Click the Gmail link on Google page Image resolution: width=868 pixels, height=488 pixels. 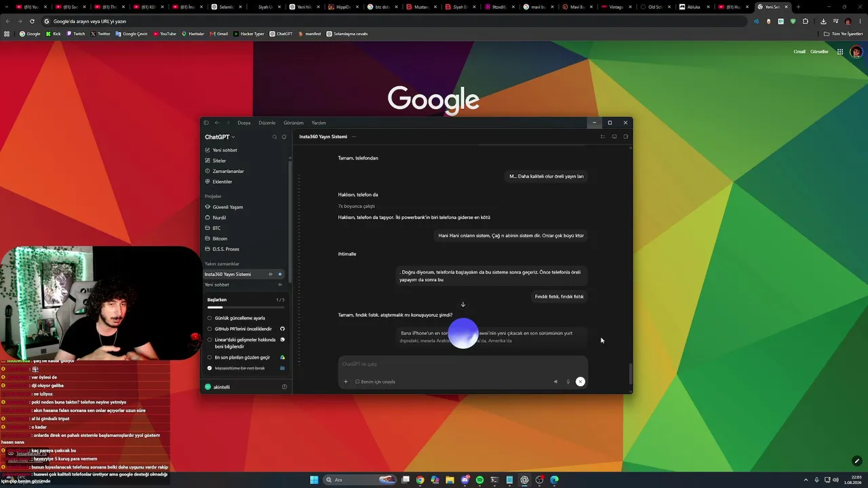click(x=800, y=52)
